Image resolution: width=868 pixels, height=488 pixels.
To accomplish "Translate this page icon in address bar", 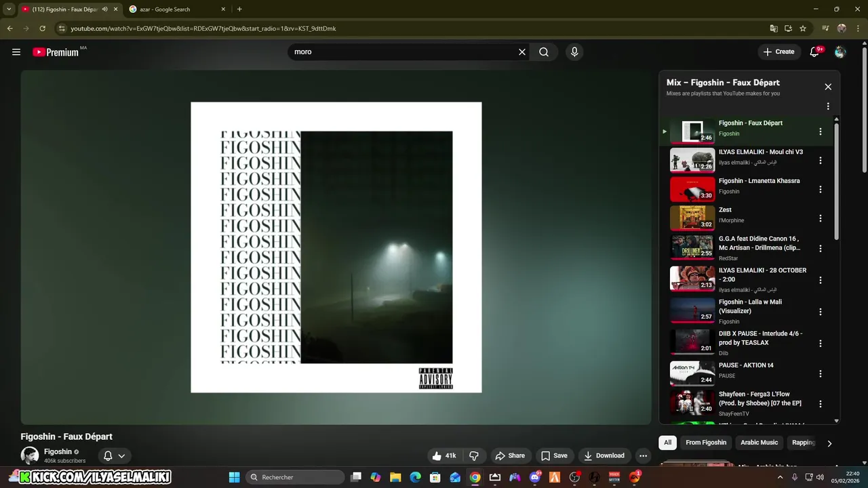I will tap(774, 28).
